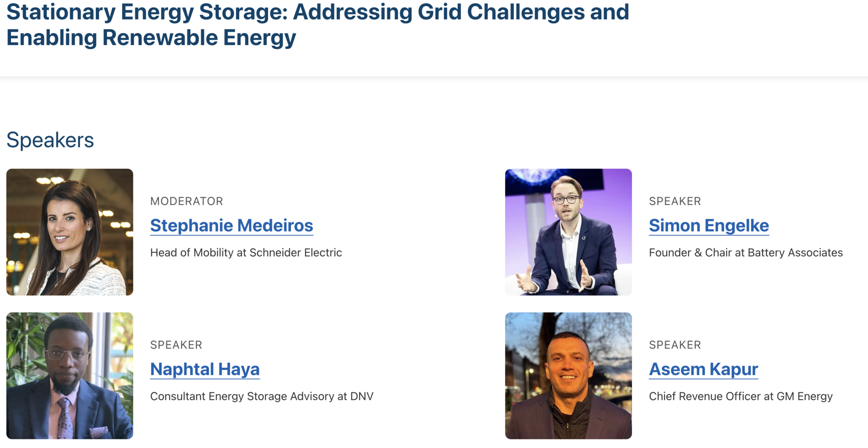Select the SPEAKER label above Naphtal Haya
Viewport: 868px width, 448px height.
click(x=176, y=345)
